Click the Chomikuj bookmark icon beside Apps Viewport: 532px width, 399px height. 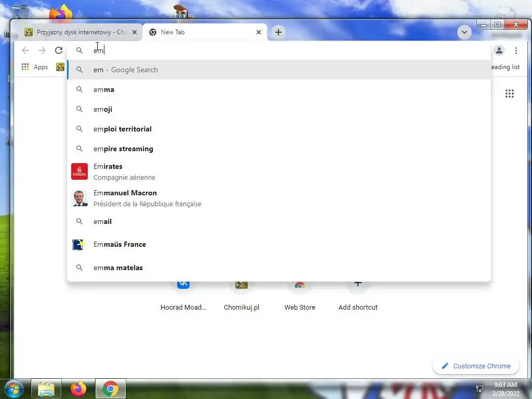(x=60, y=67)
